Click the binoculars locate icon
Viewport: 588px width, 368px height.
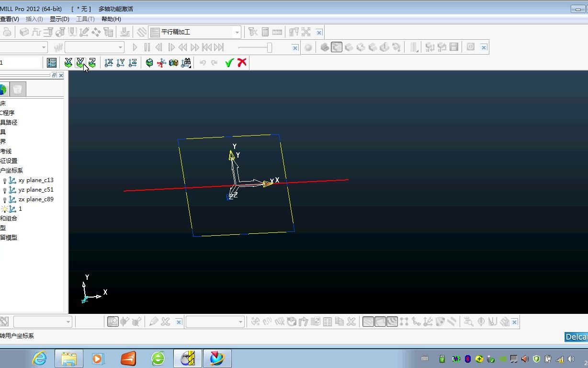pyautogui.click(x=186, y=63)
